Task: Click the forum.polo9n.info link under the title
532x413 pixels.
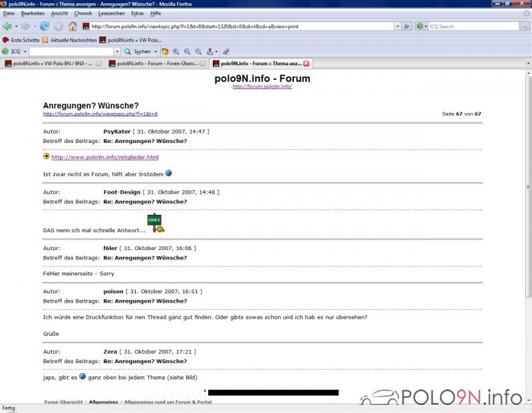Action: click(x=262, y=87)
